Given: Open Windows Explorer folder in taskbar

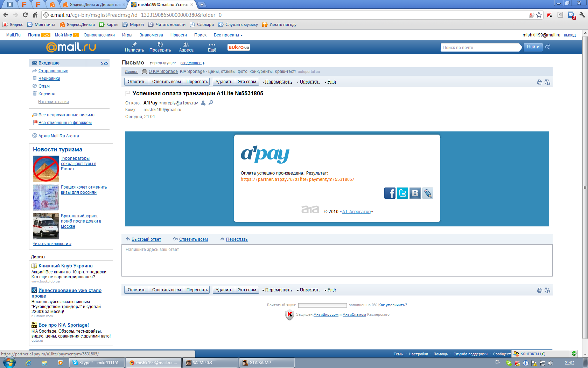Looking at the screenshot, I should (x=44, y=363).
